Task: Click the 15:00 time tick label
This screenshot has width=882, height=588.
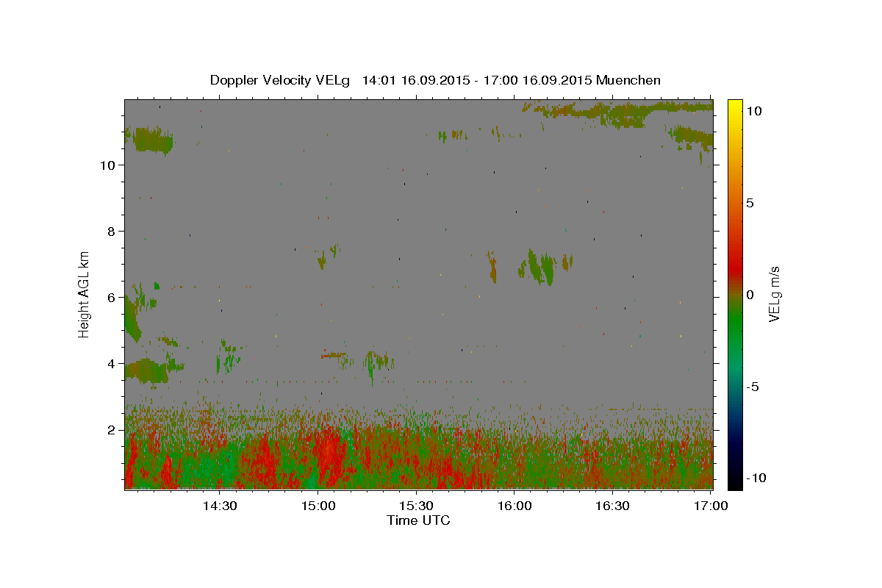Action: click(318, 506)
